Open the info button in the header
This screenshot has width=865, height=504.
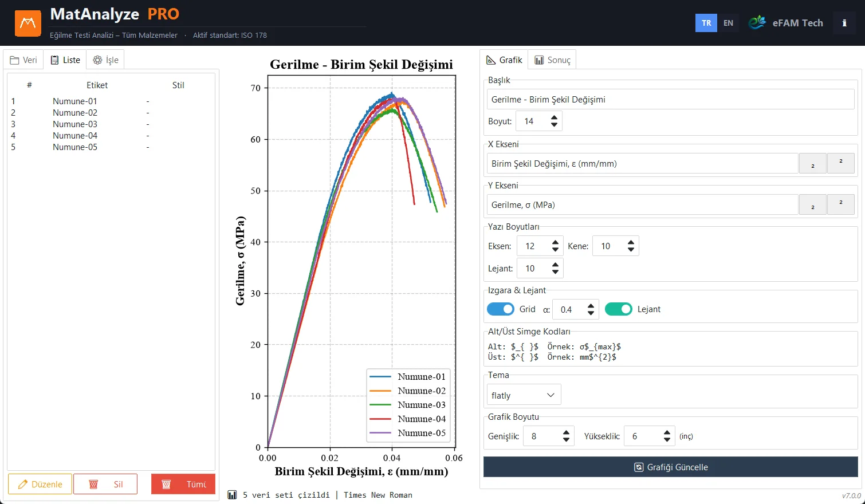844,23
